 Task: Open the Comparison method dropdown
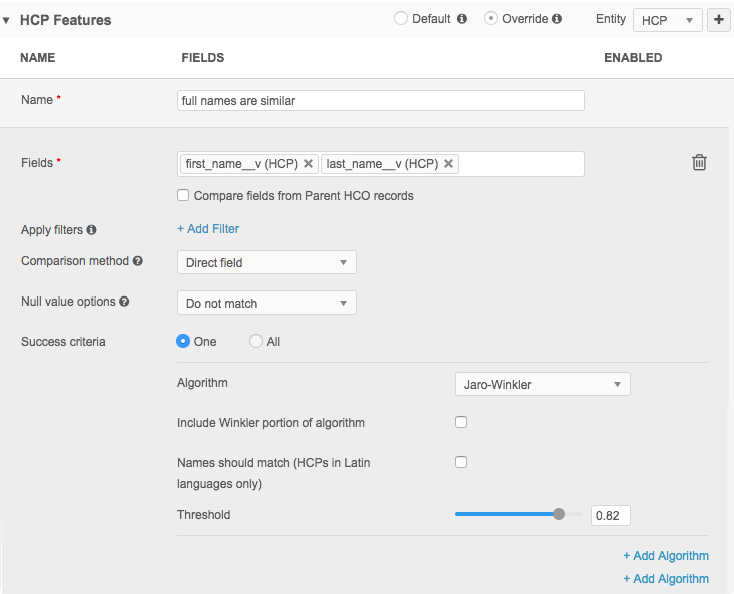coord(266,262)
